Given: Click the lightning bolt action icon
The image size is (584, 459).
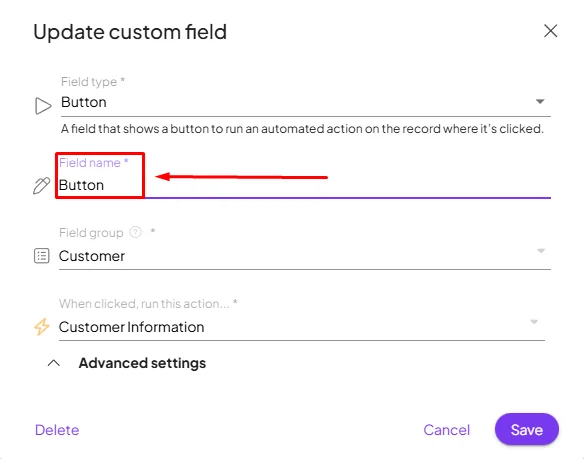Looking at the screenshot, I should tap(42, 327).
